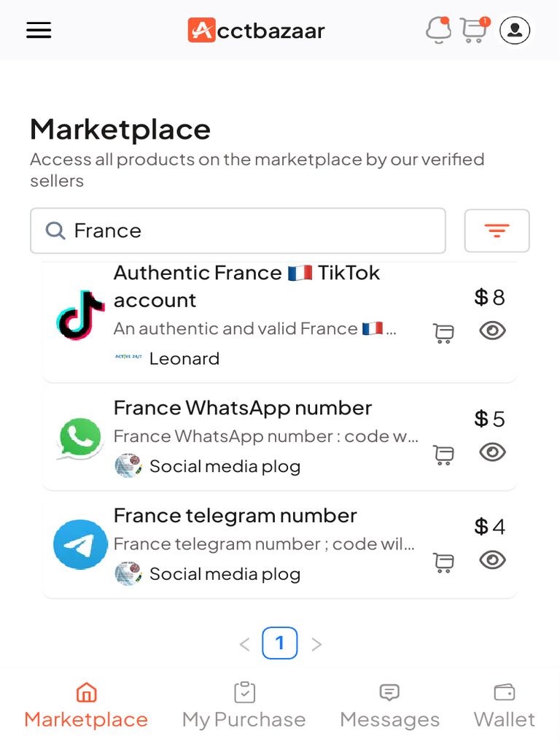Open the Leonard seller link
This screenshot has width=560, height=747.
(x=184, y=358)
